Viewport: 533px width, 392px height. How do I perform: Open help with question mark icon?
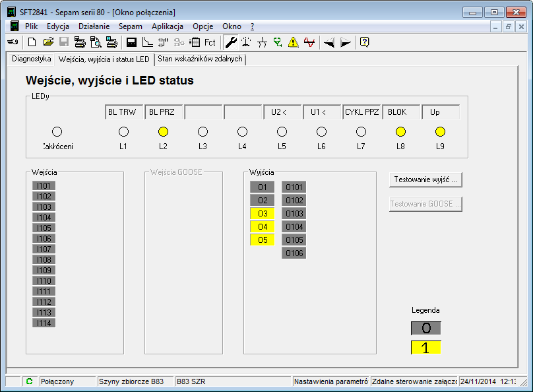(x=364, y=42)
